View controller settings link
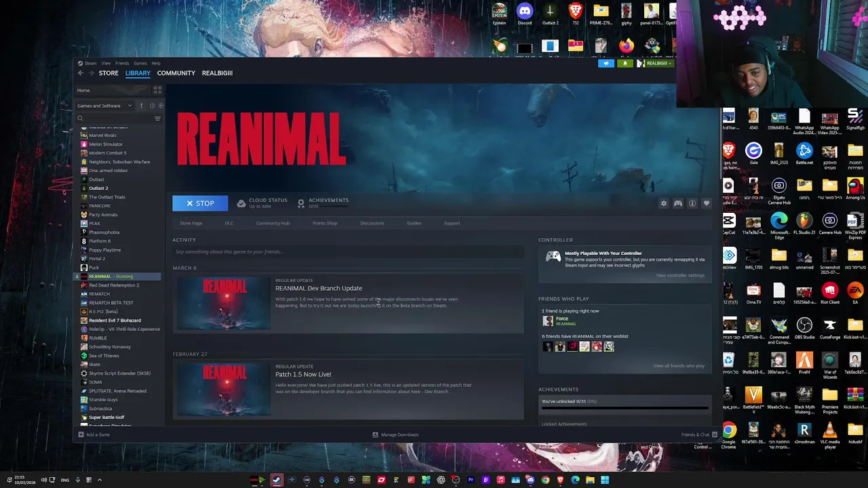 click(680, 275)
